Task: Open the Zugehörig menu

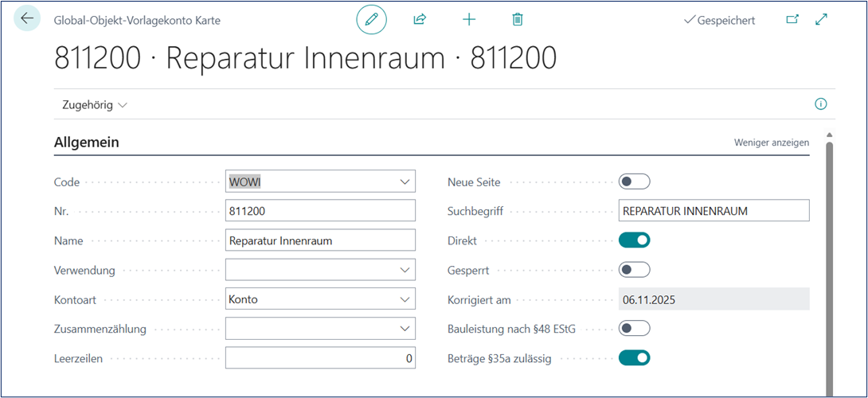Action: (94, 105)
